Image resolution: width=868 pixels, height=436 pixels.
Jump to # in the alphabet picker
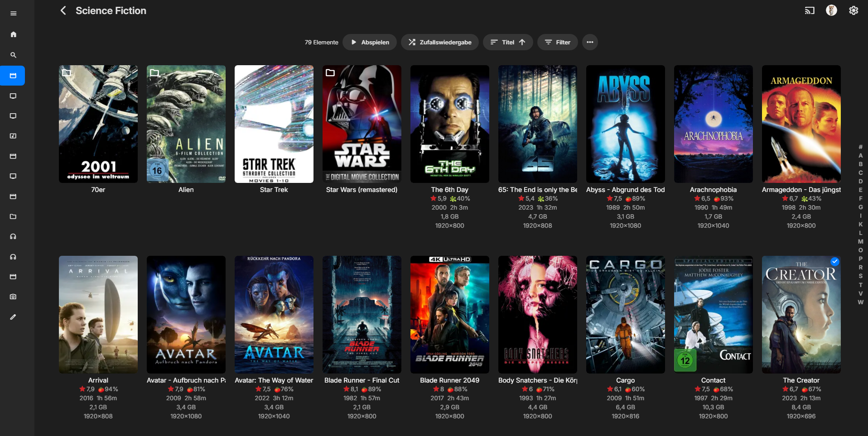pos(860,147)
